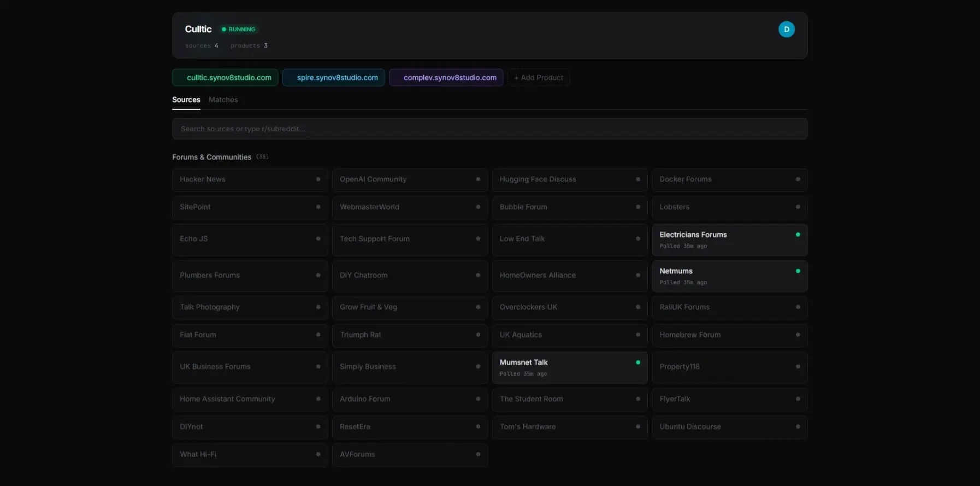Activate the Tech Support Forum source
980x486 pixels.
[410, 239]
